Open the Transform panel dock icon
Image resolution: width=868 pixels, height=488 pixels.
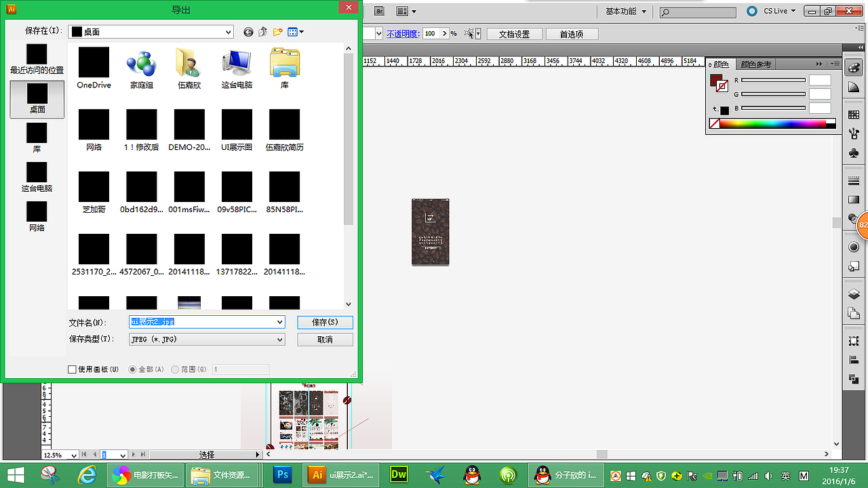tap(854, 341)
